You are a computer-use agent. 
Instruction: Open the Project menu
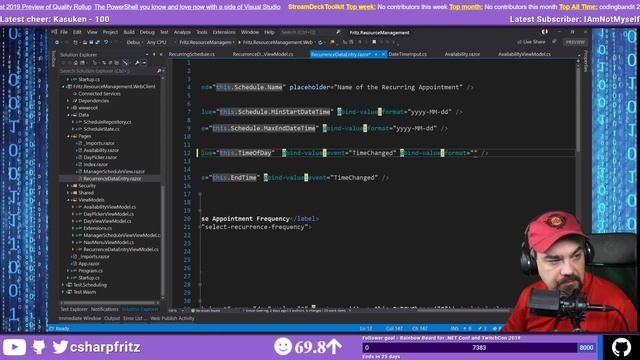pos(110,32)
